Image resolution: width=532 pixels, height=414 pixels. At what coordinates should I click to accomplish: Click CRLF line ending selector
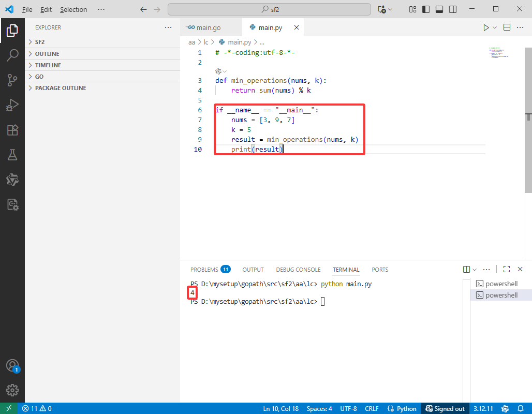point(372,409)
